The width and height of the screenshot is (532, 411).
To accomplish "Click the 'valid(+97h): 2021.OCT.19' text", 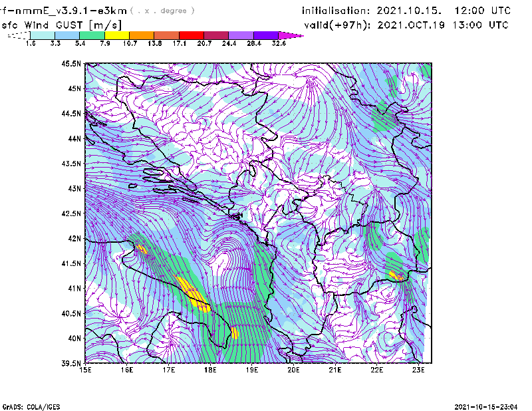I will point(374,25).
